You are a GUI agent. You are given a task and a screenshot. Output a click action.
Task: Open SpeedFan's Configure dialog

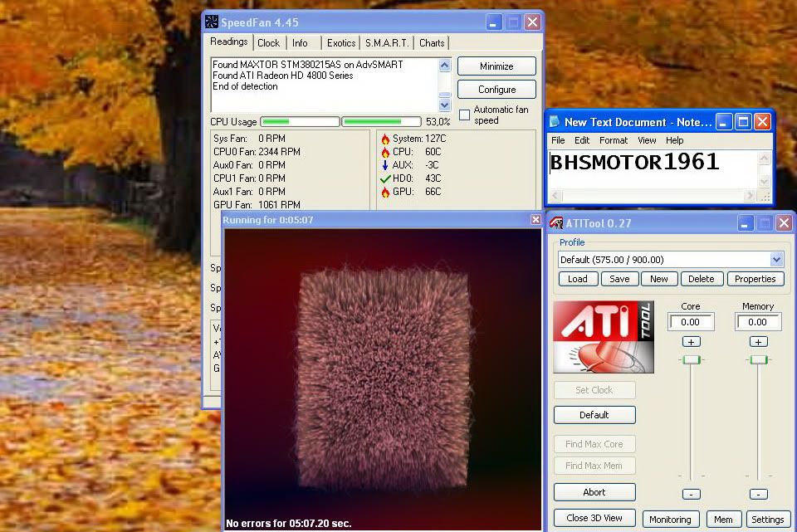(x=496, y=90)
